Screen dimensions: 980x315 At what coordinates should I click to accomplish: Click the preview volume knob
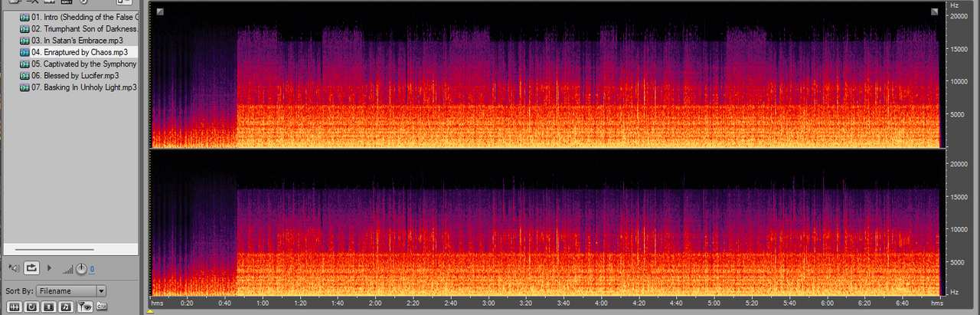pyautogui.click(x=81, y=268)
